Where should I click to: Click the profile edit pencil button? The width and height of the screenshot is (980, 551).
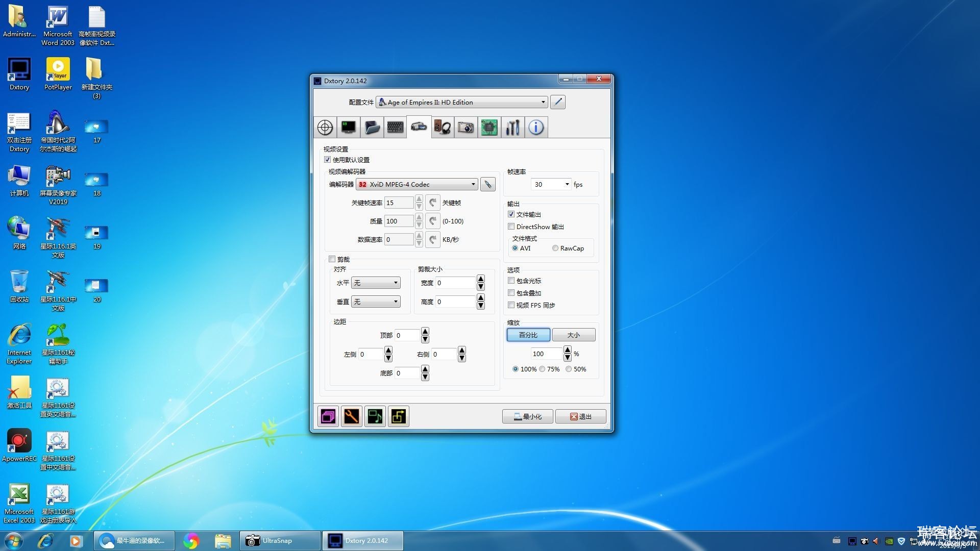pyautogui.click(x=558, y=102)
